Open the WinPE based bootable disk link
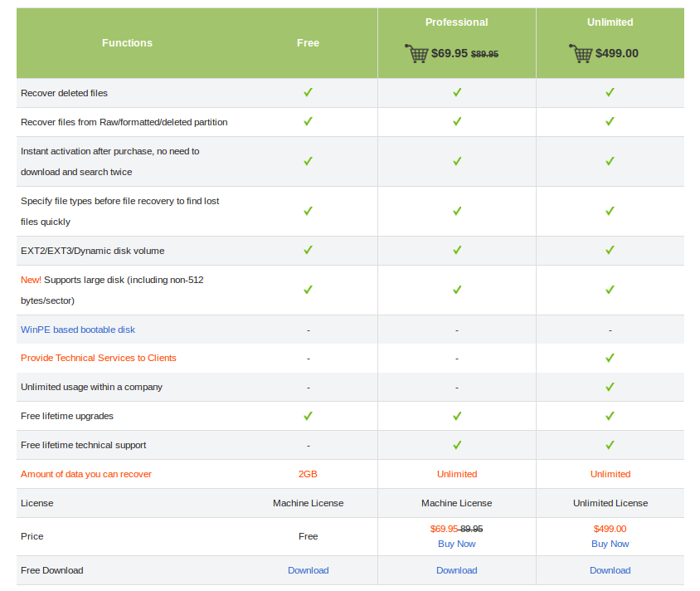700x591 pixels. point(78,330)
